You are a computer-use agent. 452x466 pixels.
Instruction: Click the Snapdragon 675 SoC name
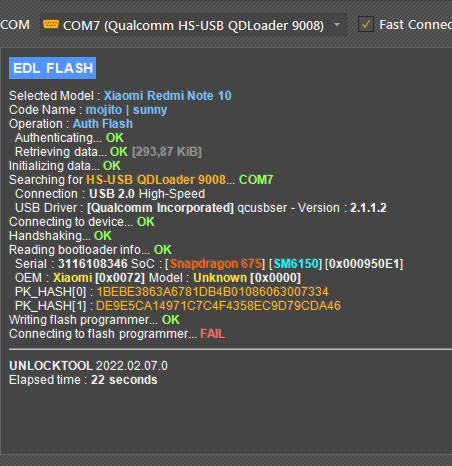click(x=216, y=264)
